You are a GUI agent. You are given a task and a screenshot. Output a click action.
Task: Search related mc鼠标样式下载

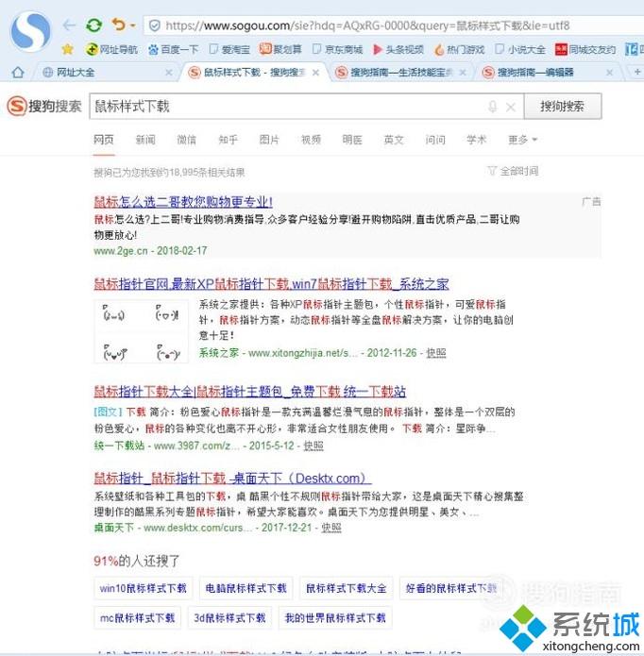[137, 617]
